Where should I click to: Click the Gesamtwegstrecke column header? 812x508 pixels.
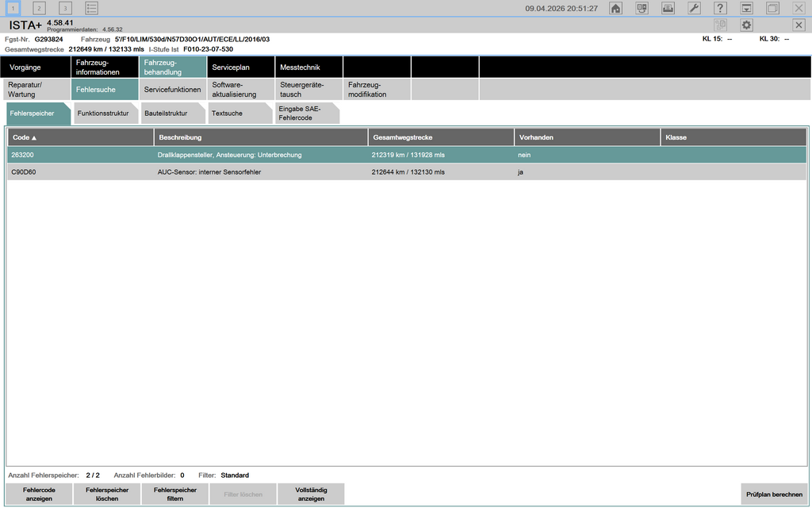click(x=441, y=137)
